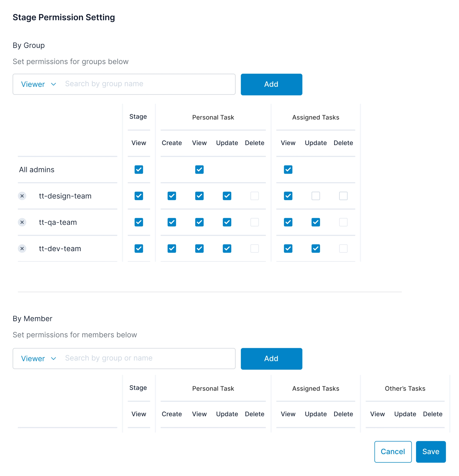Enable Assigned Tasks Update for tt-design-team
The width and height of the screenshot is (459, 476).
click(316, 196)
